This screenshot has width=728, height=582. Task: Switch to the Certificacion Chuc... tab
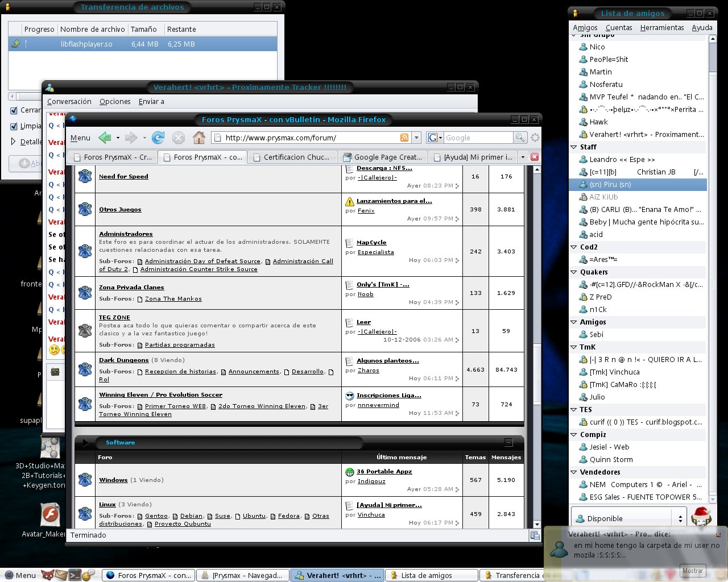[x=292, y=157]
